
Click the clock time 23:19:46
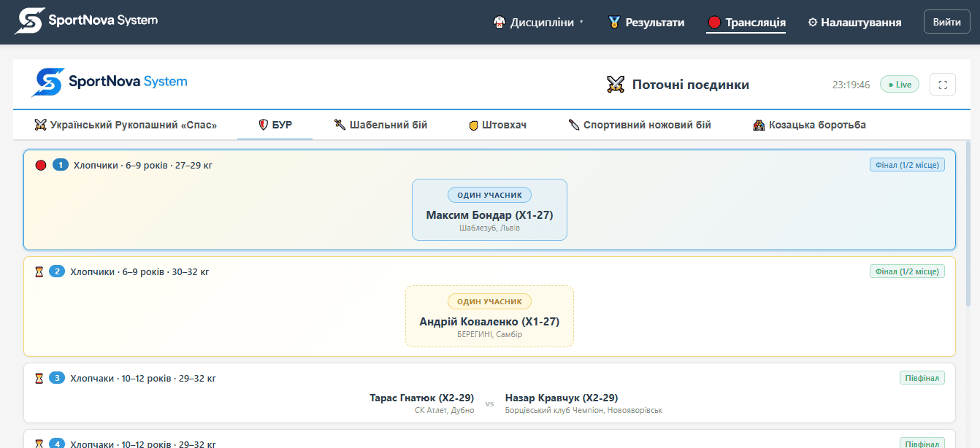tap(851, 85)
